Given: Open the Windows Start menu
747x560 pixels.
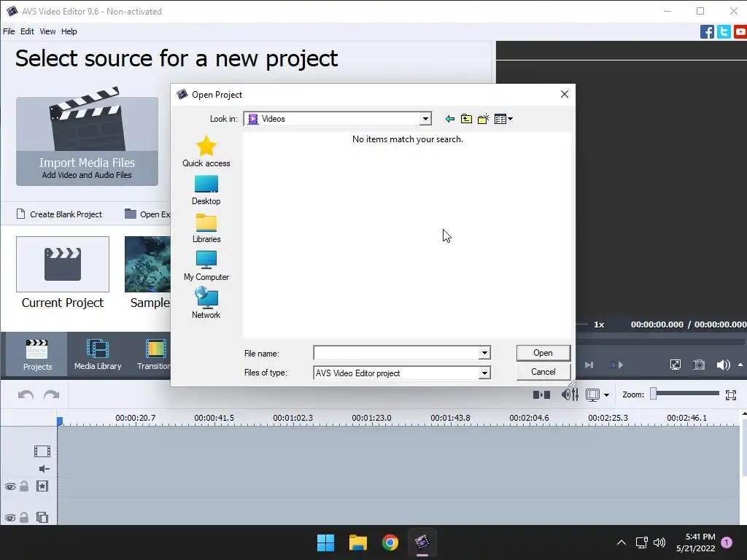Looking at the screenshot, I should coord(326,542).
